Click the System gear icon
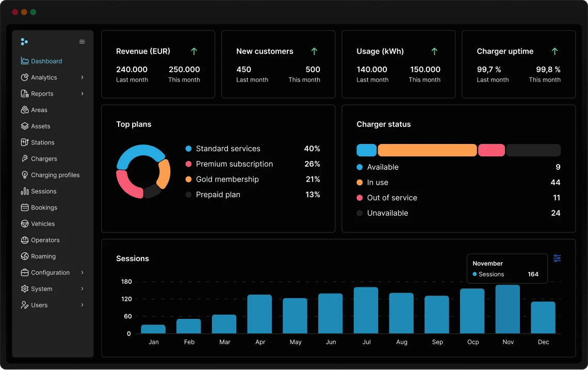The height and width of the screenshot is (370, 588). [25, 288]
